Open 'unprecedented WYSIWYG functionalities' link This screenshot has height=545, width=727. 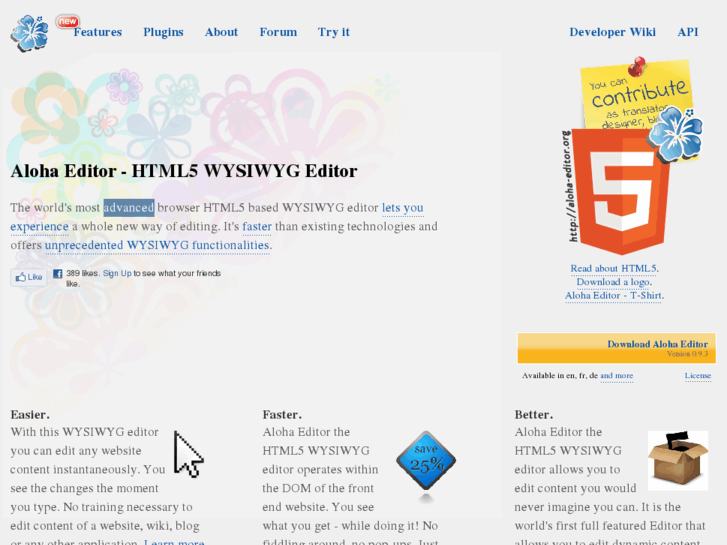157,245
